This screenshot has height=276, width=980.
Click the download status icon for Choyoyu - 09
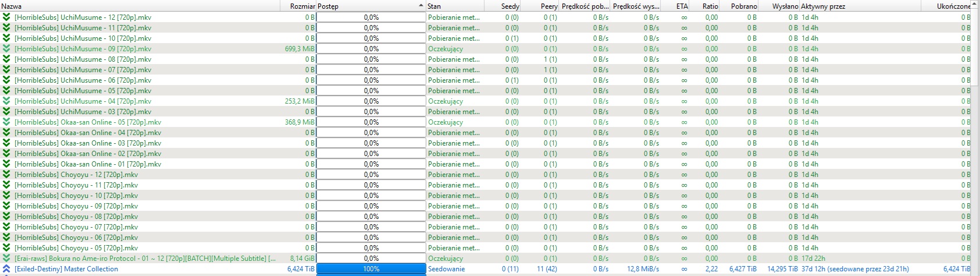coord(6,206)
